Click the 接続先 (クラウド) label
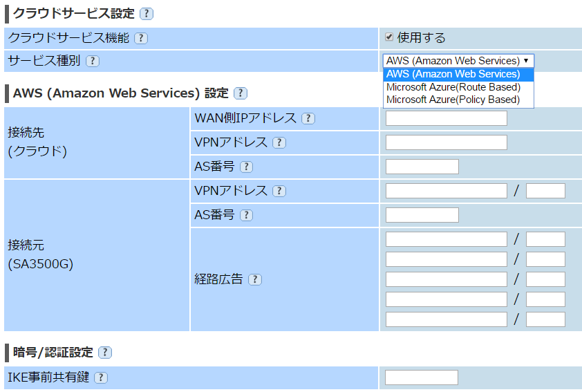The image size is (582, 392). tap(37, 142)
